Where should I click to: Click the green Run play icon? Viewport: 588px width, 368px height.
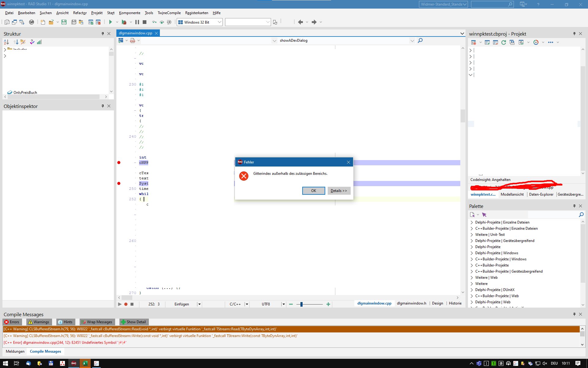tap(111, 22)
